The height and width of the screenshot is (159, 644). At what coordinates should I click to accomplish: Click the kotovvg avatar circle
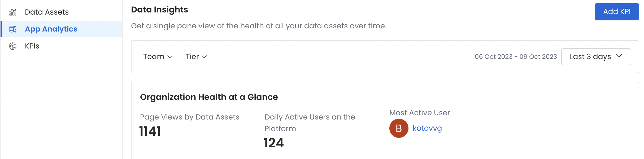[x=398, y=128]
